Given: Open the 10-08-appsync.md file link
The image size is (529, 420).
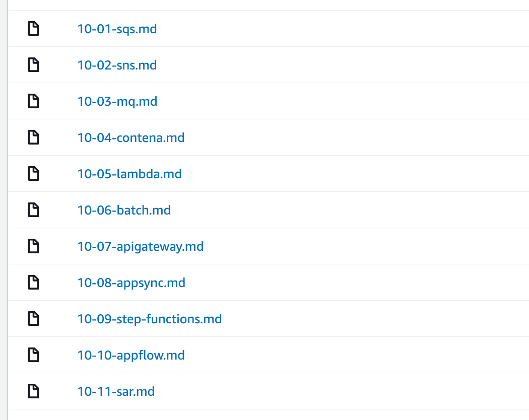Looking at the screenshot, I should pyautogui.click(x=131, y=283).
